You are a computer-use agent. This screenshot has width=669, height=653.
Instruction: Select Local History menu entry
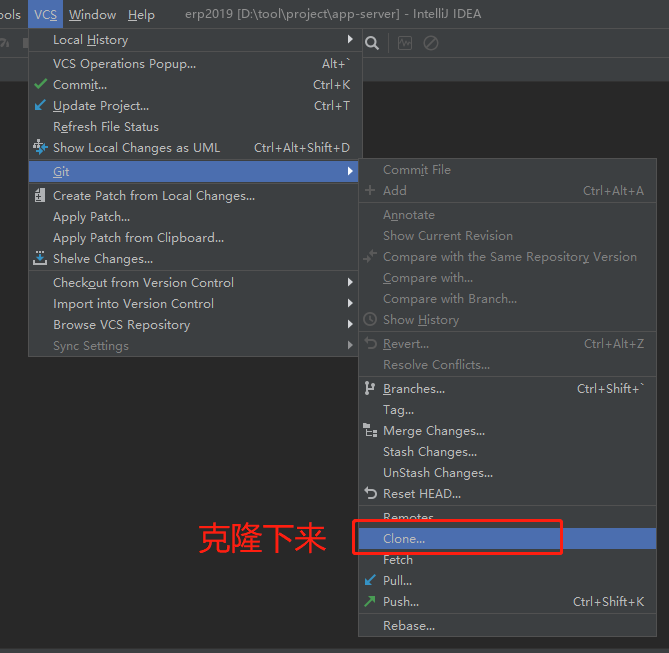[x=195, y=40]
